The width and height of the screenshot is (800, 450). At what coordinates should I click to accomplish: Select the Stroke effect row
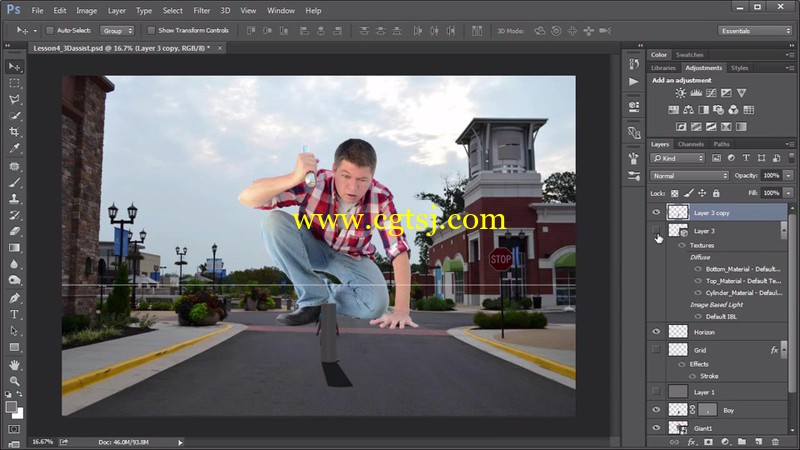pyautogui.click(x=709, y=376)
